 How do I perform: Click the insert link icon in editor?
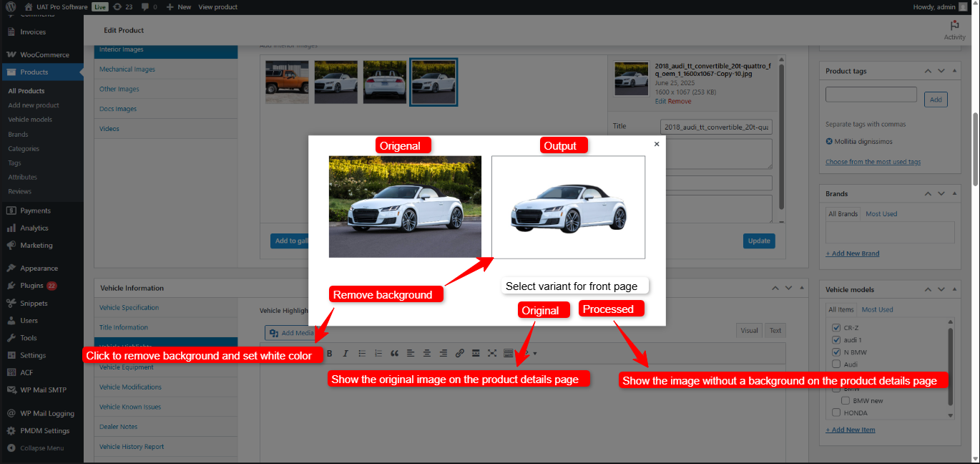pos(460,353)
